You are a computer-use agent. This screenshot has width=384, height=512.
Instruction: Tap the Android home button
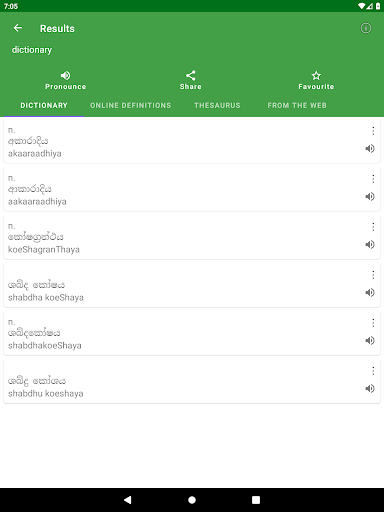[192, 500]
